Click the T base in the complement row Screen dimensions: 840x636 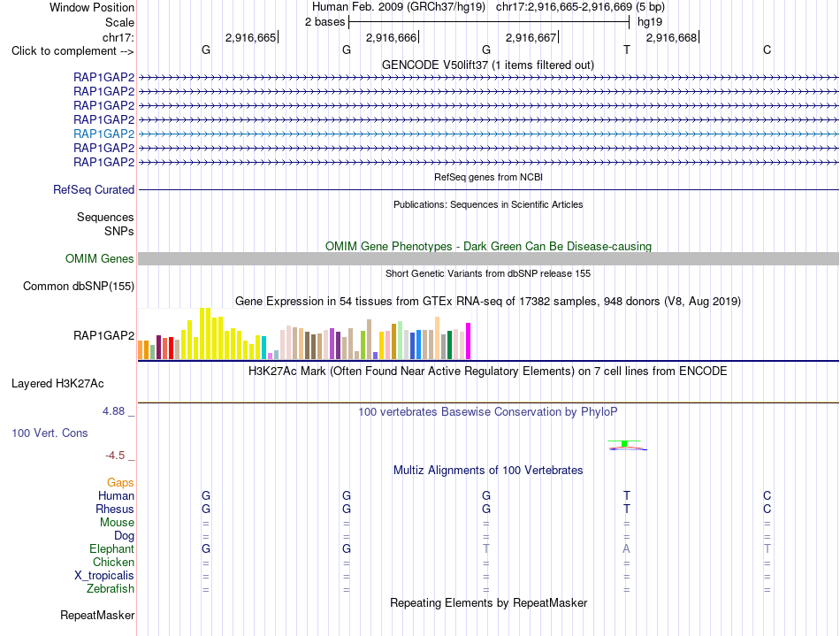[627, 50]
